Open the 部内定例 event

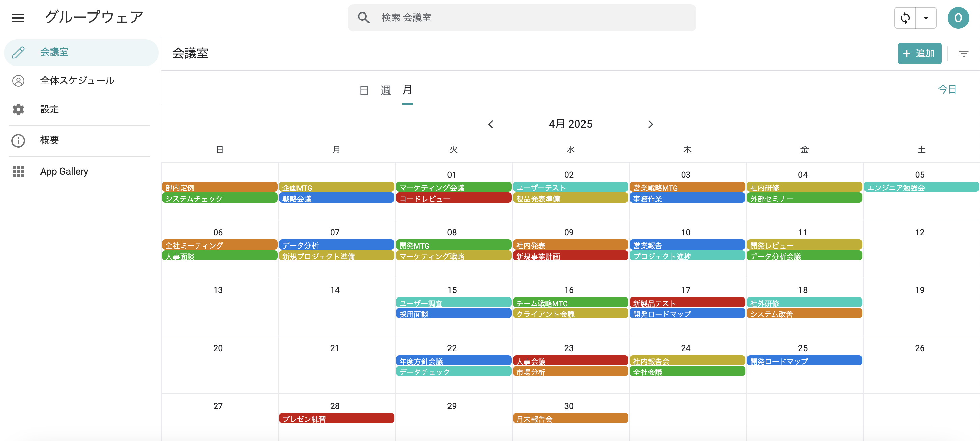[x=219, y=187]
